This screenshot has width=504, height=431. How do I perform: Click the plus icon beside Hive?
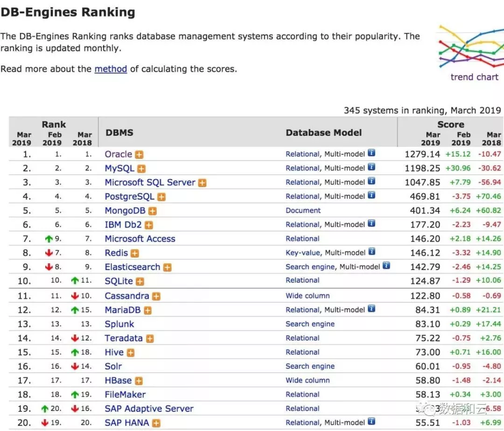click(131, 353)
